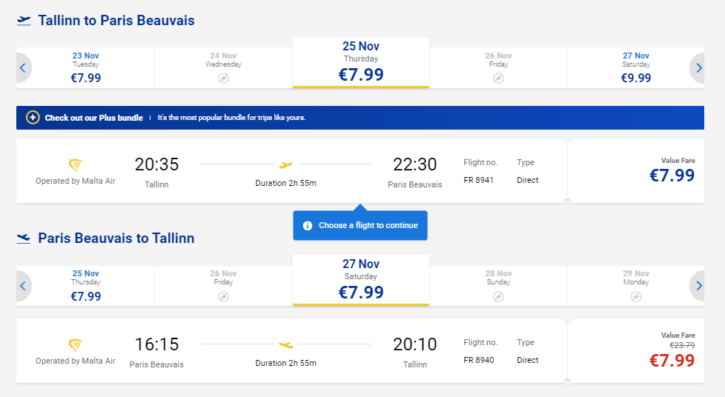Click the yellow plane icon on the outbound duration line

click(x=286, y=165)
